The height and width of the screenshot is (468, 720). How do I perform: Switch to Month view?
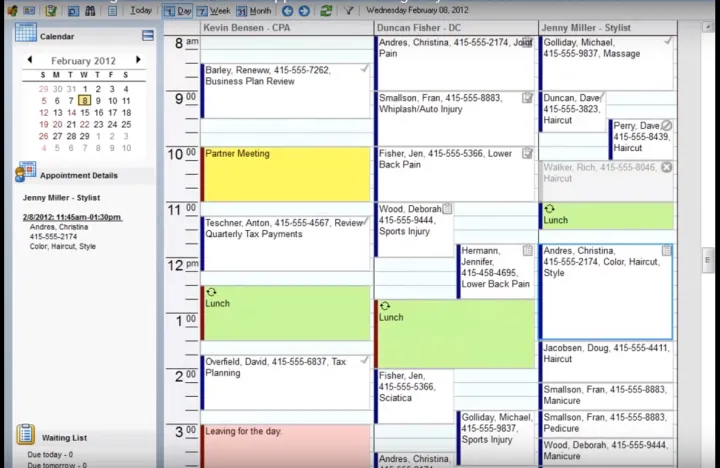coord(253,11)
